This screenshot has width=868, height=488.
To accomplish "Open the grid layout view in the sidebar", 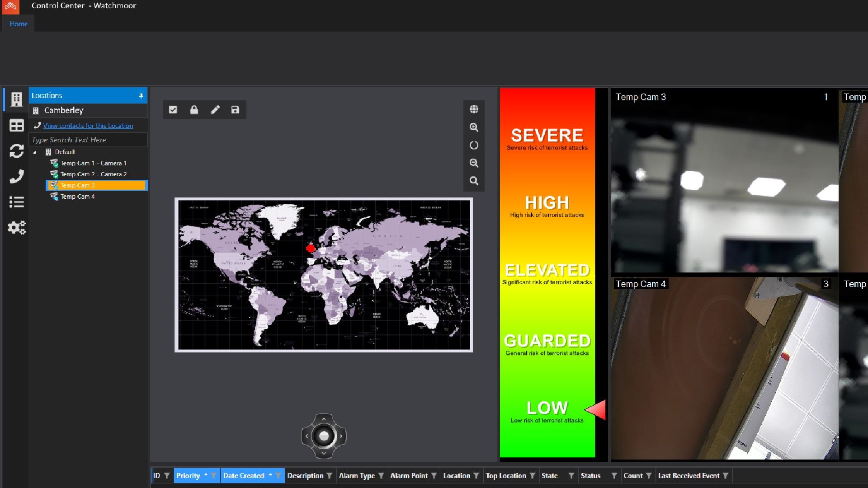I will coord(16,126).
